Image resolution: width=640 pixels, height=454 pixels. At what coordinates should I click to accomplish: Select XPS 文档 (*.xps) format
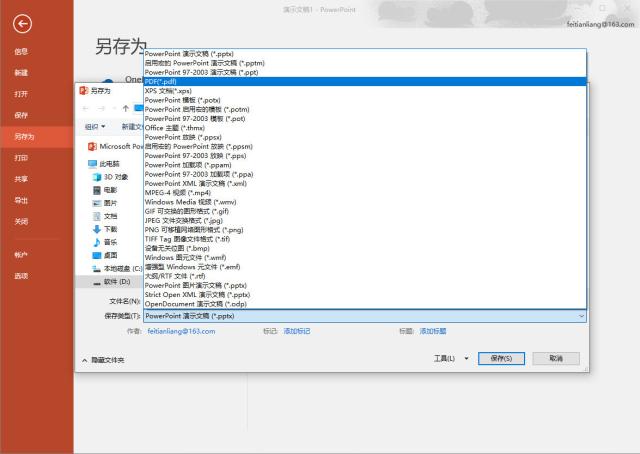pos(365,91)
